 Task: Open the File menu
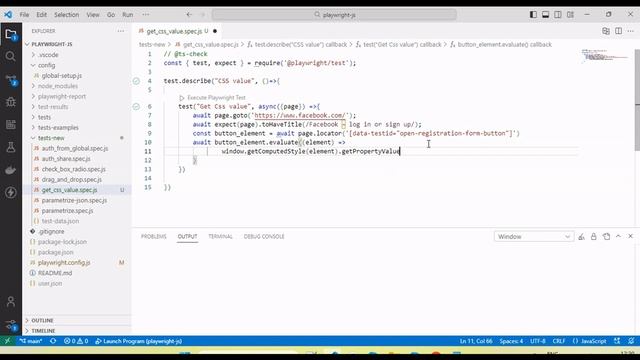(24, 15)
